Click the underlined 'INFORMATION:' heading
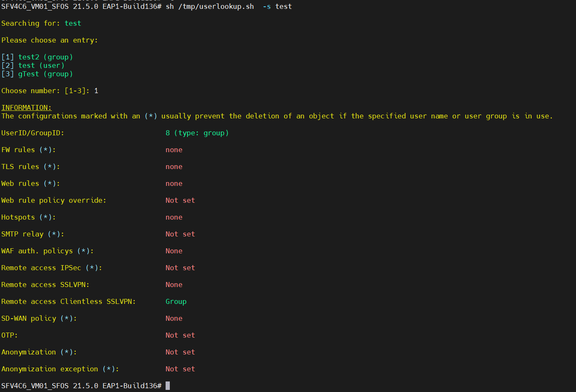This screenshot has width=576, height=392. [x=27, y=107]
